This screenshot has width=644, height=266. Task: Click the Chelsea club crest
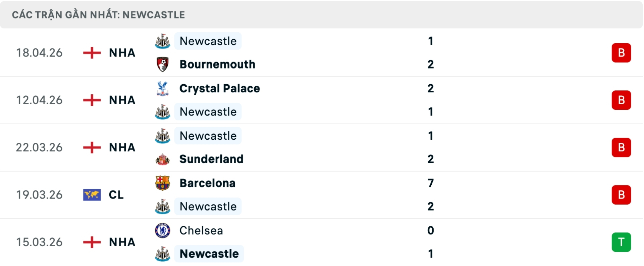point(163,230)
